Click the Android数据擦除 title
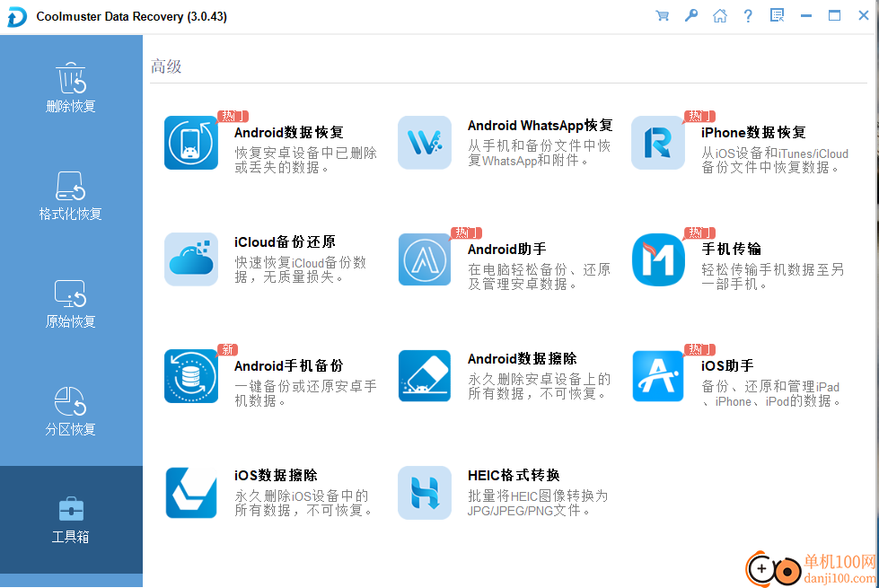This screenshot has width=879, height=588. pyautogui.click(x=522, y=358)
